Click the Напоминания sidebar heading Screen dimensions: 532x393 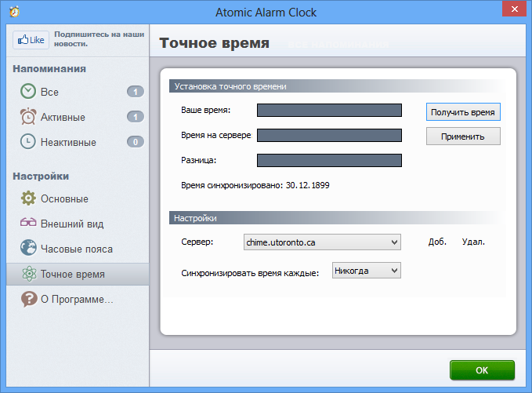pyautogui.click(x=49, y=68)
